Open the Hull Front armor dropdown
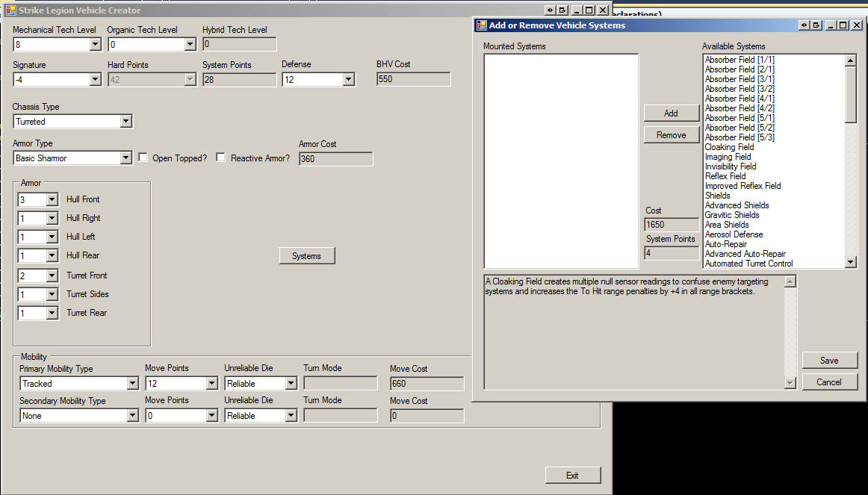Viewport: 868px width, 495px height. point(52,200)
